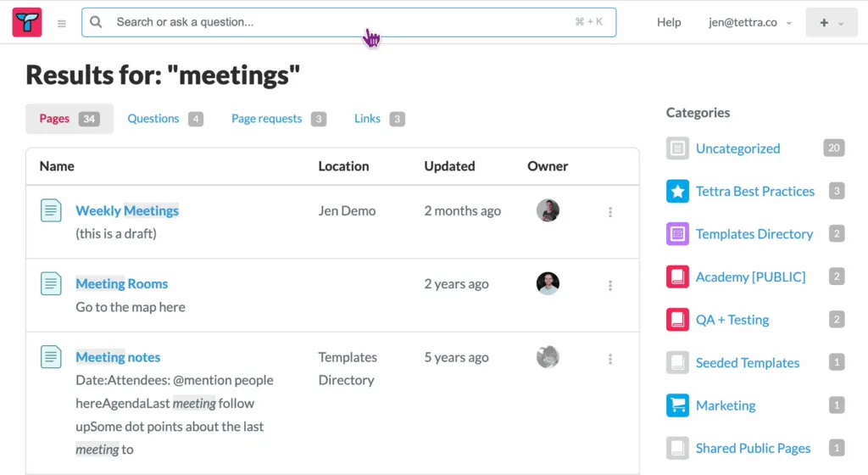Viewport: 868px width, 475px height.
Task: Expand the jen@tettra.co account dropdown
Action: tap(750, 23)
